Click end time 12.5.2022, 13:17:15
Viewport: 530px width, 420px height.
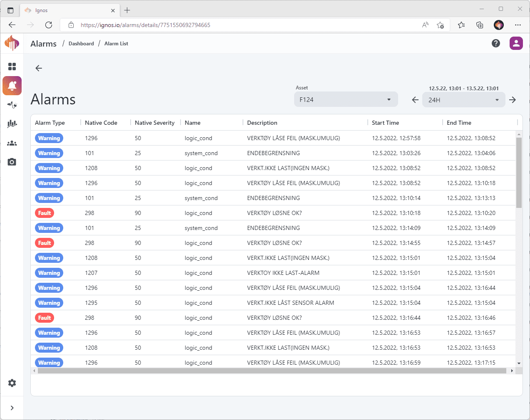[471, 363]
